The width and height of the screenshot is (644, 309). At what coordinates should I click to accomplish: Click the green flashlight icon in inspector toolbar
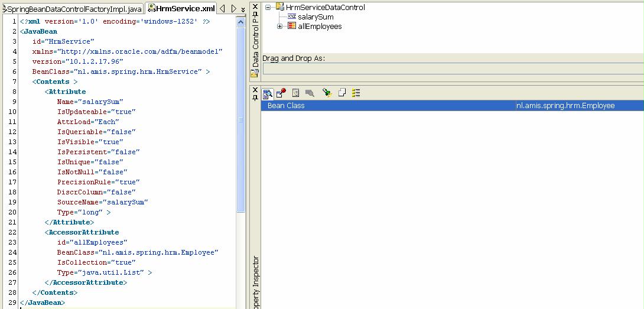327,93
